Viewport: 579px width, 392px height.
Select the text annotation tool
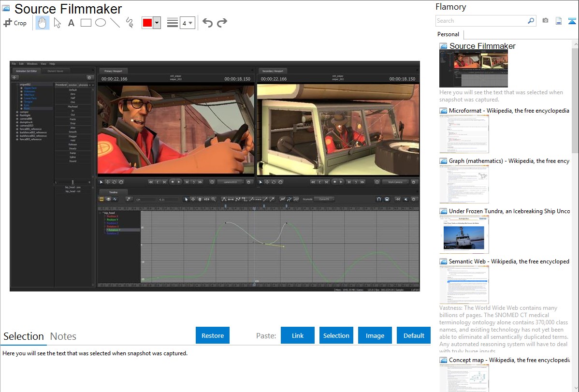71,23
